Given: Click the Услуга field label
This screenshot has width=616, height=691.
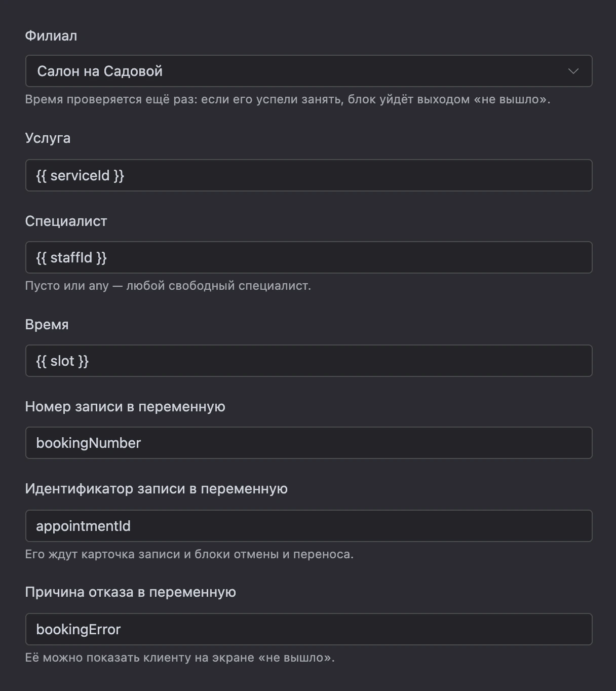Looking at the screenshot, I should tap(48, 138).
